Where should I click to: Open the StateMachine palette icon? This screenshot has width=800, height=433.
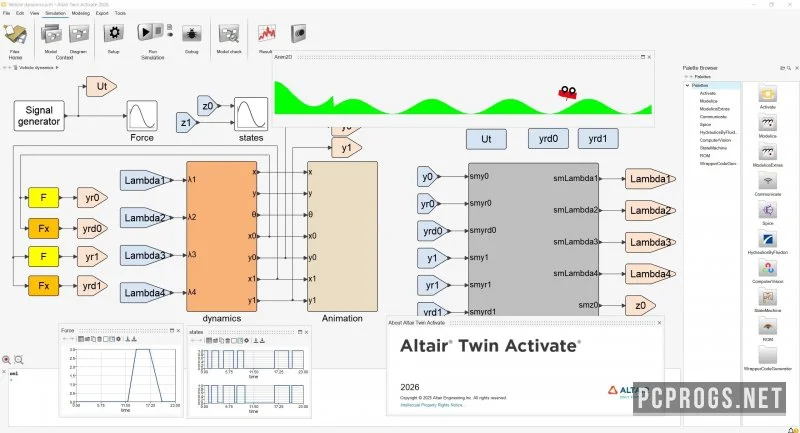tap(767, 298)
